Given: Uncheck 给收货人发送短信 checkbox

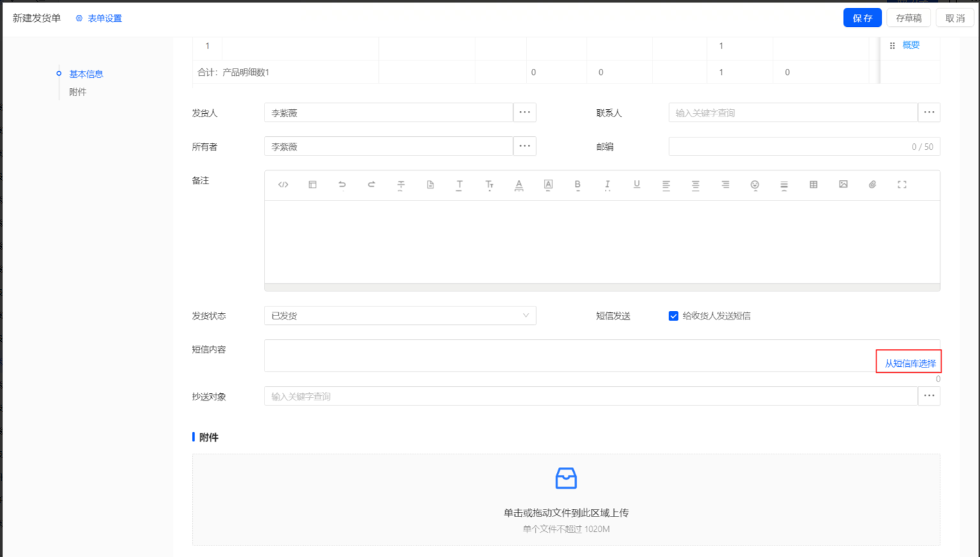Looking at the screenshot, I should (x=674, y=316).
